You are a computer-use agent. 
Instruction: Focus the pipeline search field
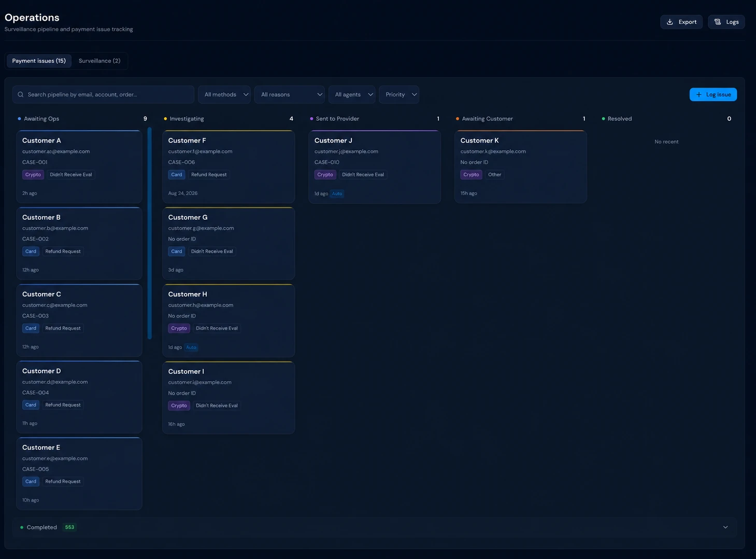click(104, 94)
